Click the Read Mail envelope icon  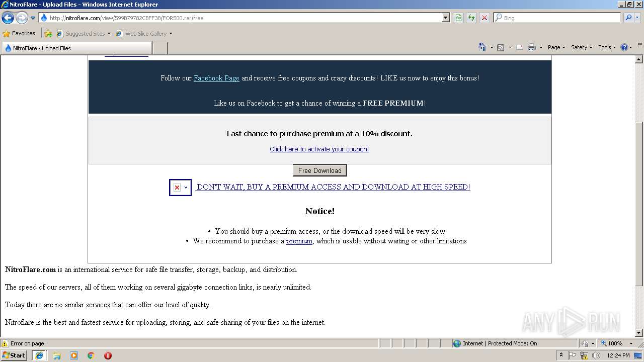pos(520,47)
